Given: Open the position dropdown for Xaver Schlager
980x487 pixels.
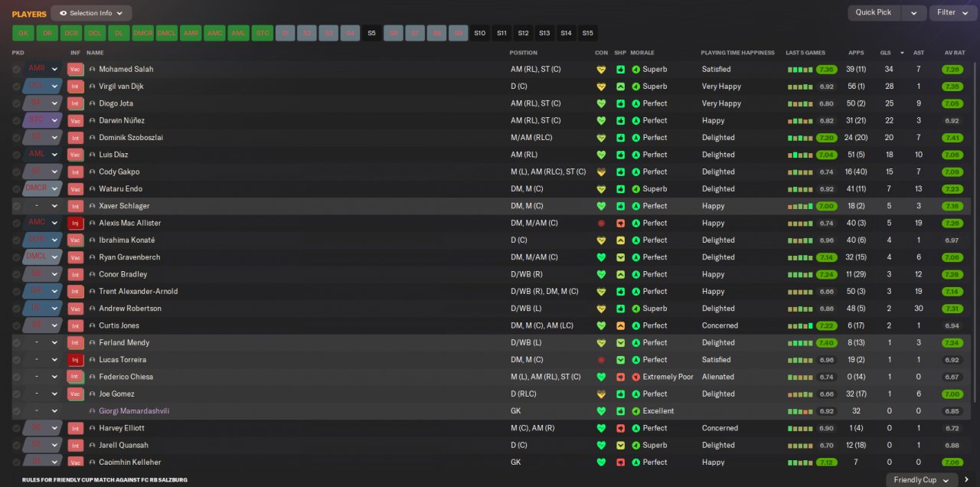Looking at the screenshot, I should 55,206.
